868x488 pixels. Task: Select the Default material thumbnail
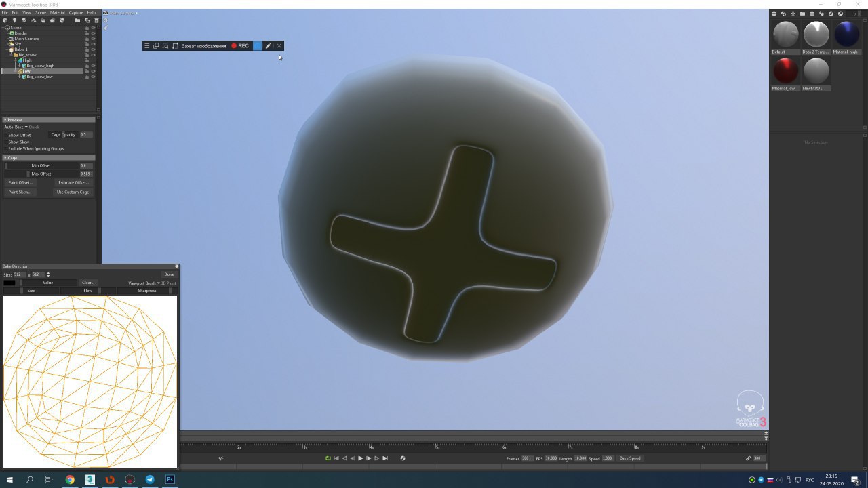point(785,34)
